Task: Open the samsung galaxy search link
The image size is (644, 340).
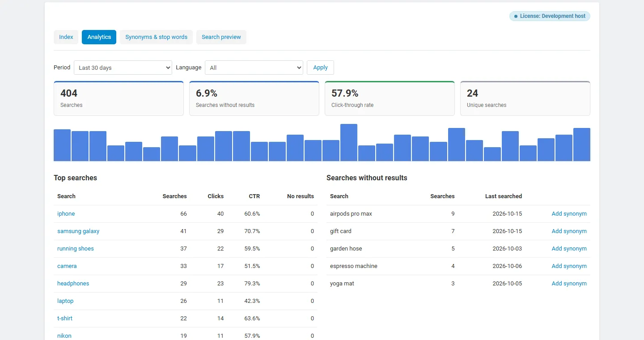Action: tap(78, 231)
